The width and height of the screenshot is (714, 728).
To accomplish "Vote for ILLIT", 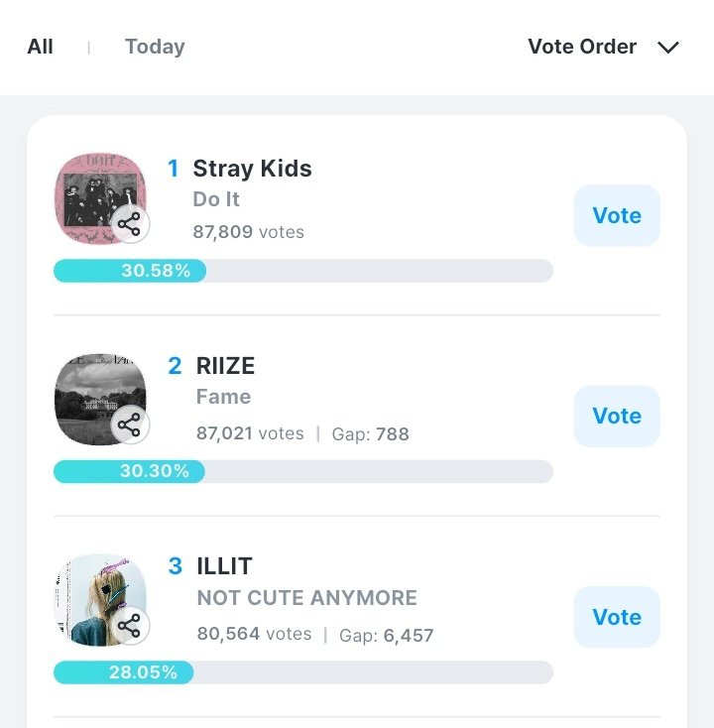I will pos(617,617).
